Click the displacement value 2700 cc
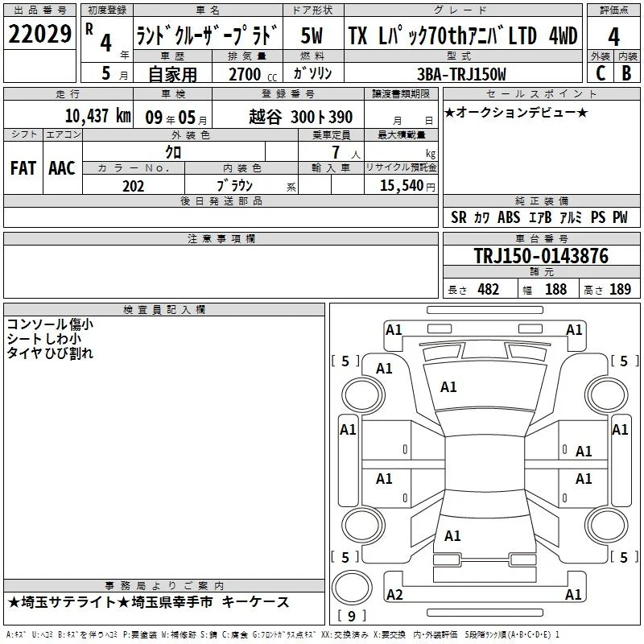Viewport: 644px width, 644px height. coord(253,75)
